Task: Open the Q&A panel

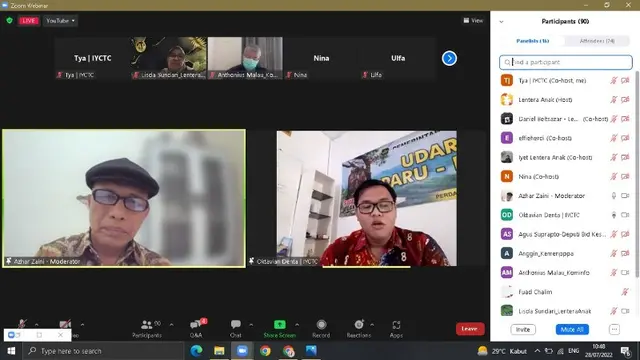Action: 196,329
